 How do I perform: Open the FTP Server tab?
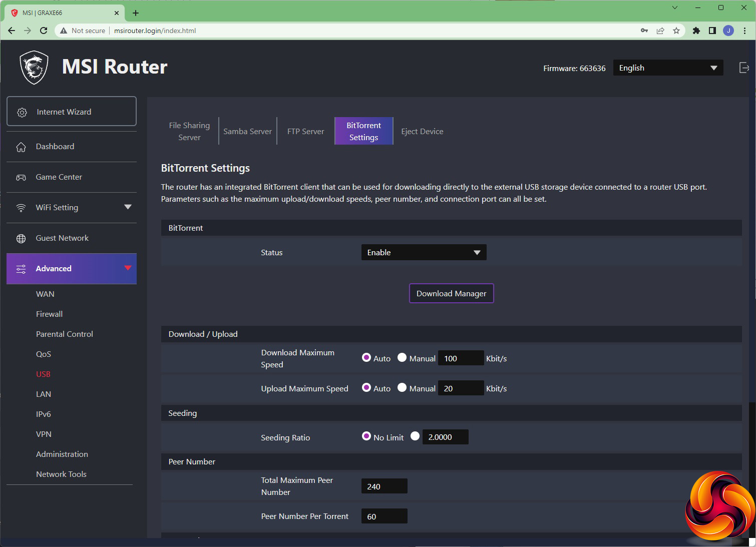pyautogui.click(x=305, y=131)
